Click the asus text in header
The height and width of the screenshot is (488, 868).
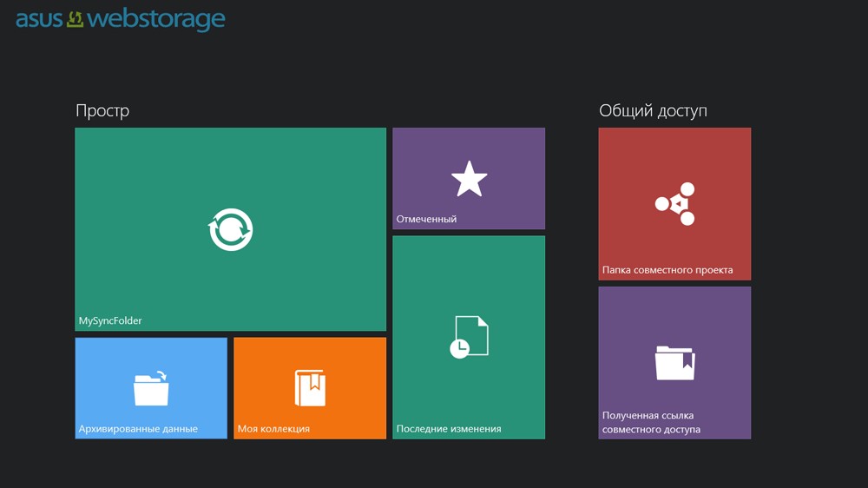click(x=39, y=20)
